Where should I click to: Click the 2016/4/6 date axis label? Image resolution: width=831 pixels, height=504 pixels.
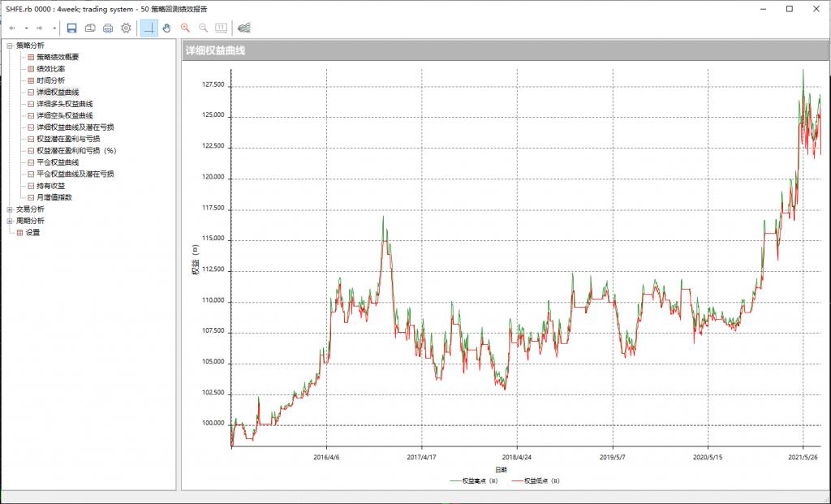tap(326, 457)
